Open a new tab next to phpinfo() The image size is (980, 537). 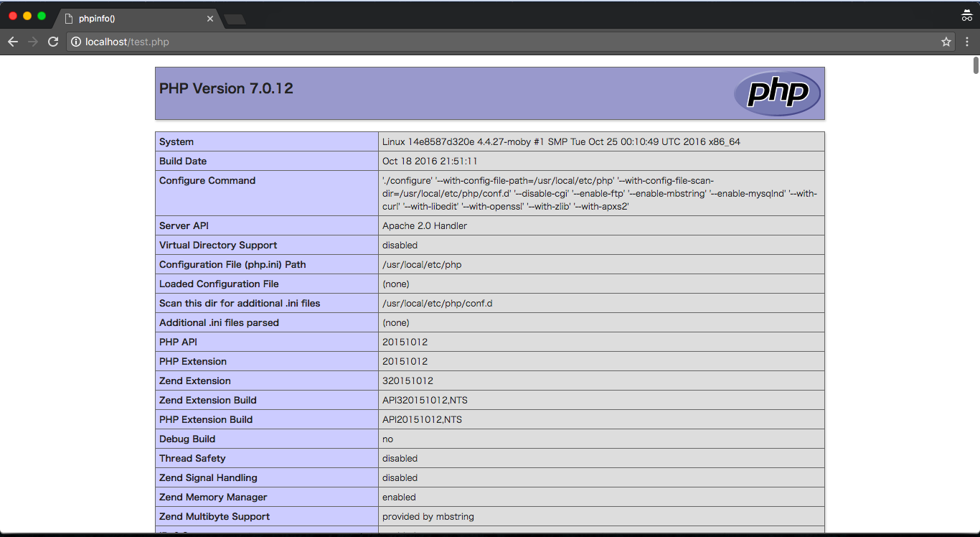coord(235,19)
